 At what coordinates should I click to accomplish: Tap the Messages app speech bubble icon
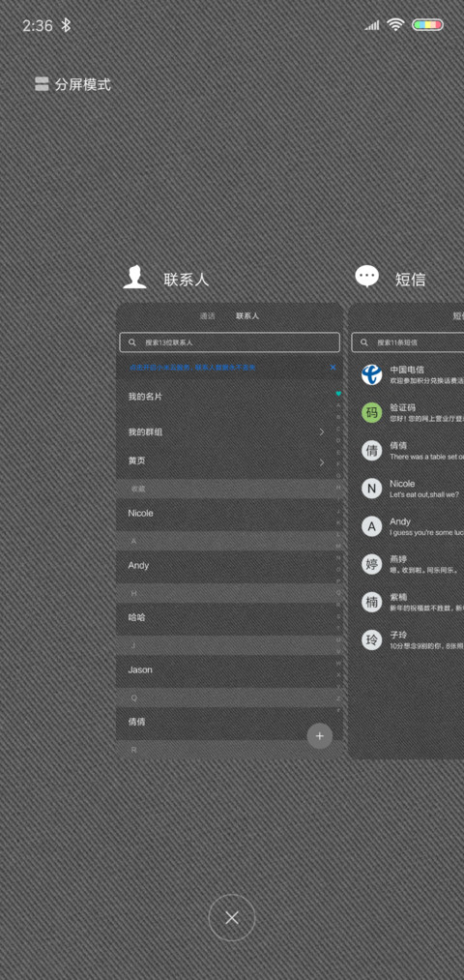pos(367,277)
